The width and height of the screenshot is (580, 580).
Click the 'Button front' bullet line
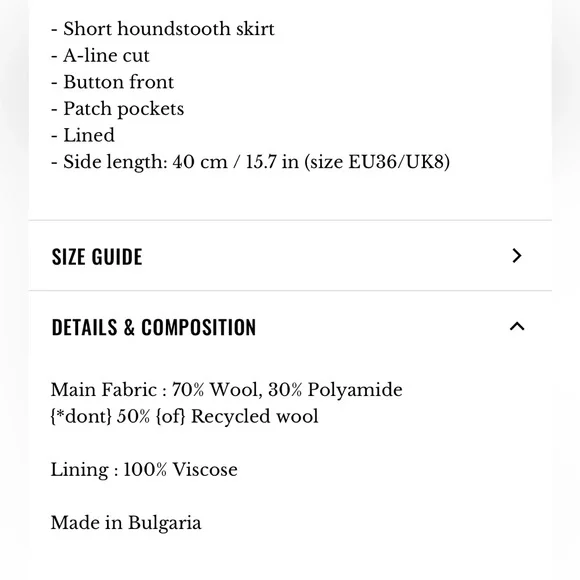[112, 82]
